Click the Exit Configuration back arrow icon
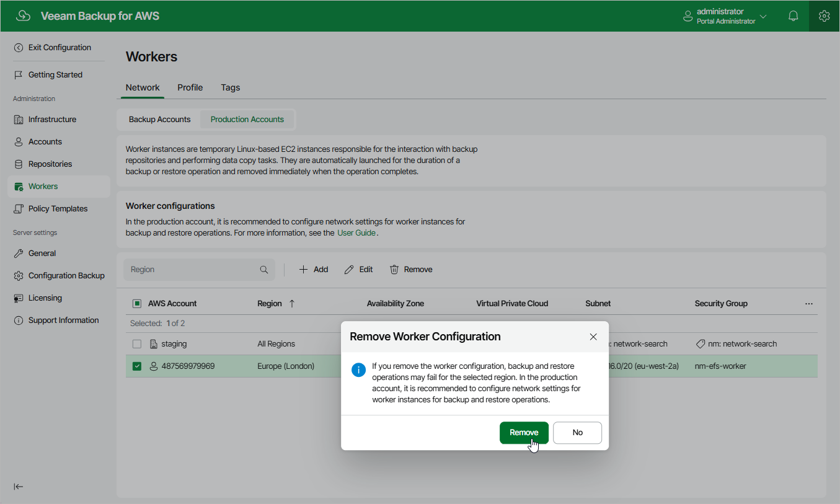Viewport: 840px width, 504px height. (19, 48)
